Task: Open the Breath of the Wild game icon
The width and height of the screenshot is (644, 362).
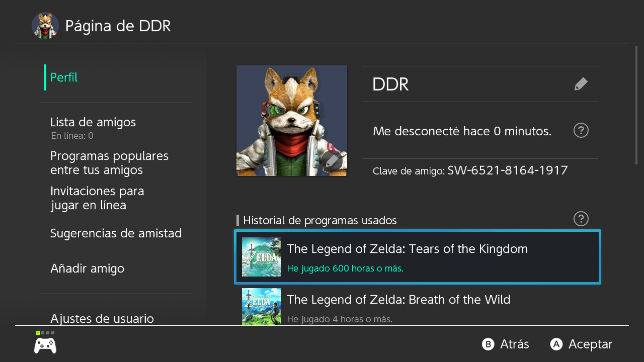Action: tap(262, 306)
